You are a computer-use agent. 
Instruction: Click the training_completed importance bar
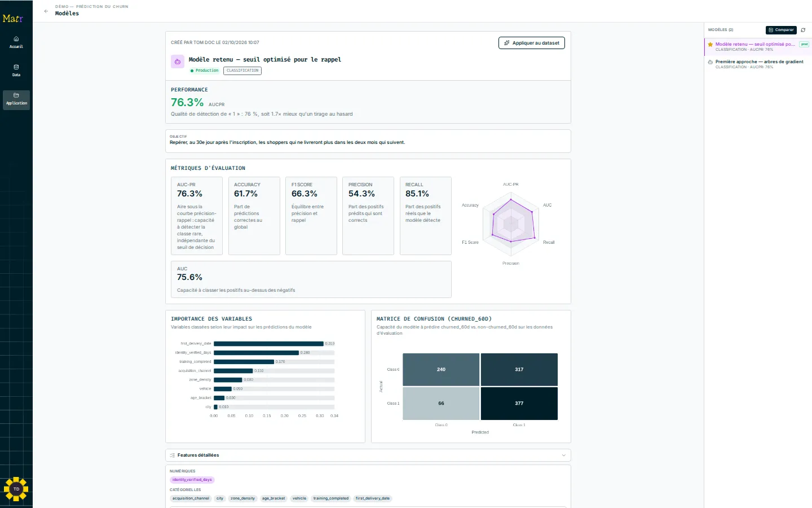coord(244,362)
